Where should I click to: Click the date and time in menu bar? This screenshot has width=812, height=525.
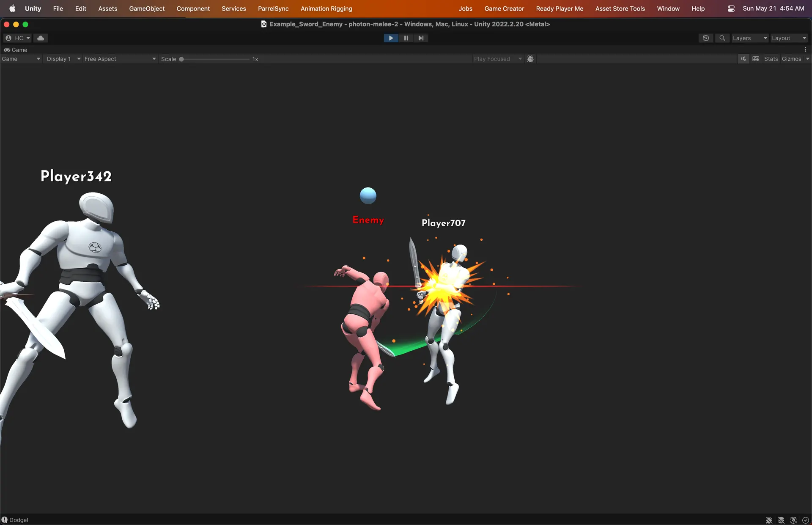pyautogui.click(x=773, y=8)
